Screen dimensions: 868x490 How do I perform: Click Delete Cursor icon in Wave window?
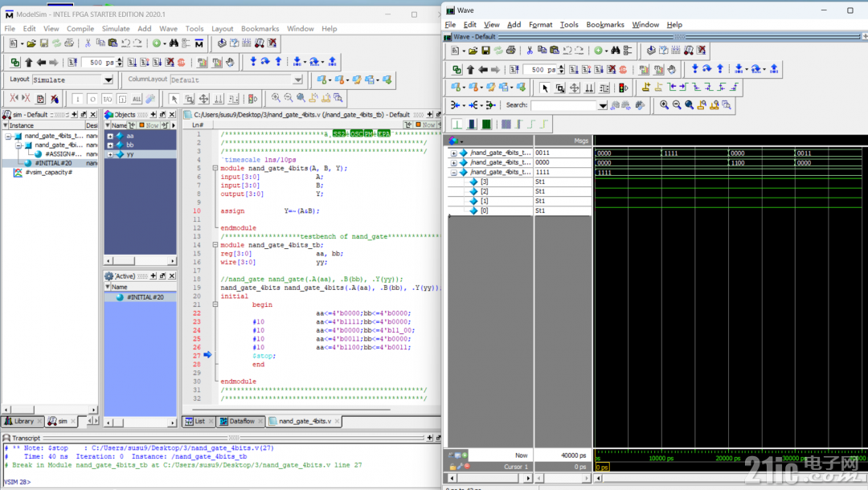pyautogui.click(x=659, y=88)
